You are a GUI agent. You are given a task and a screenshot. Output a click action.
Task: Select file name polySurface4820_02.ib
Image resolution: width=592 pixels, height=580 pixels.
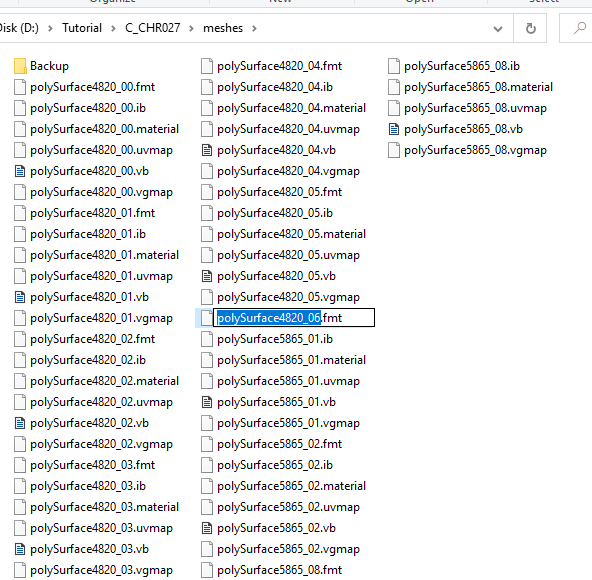(x=88, y=360)
